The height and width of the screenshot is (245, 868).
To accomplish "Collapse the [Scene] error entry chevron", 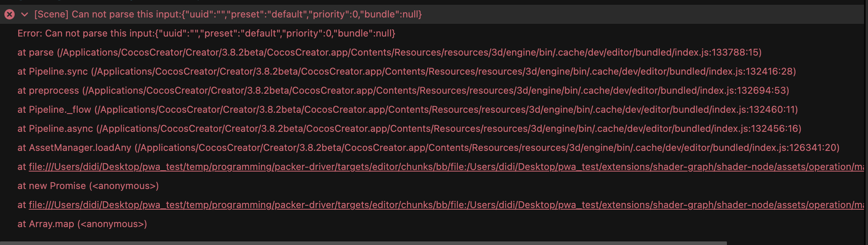I will (25, 15).
